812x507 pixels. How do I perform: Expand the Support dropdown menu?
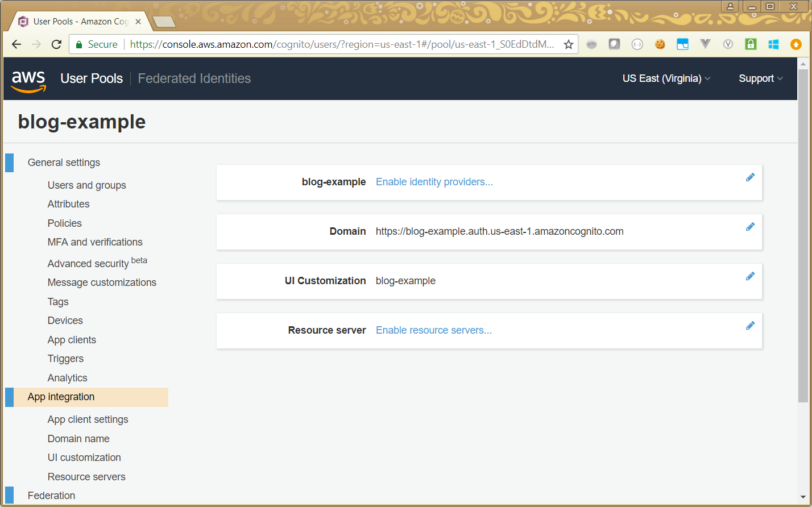(760, 78)
